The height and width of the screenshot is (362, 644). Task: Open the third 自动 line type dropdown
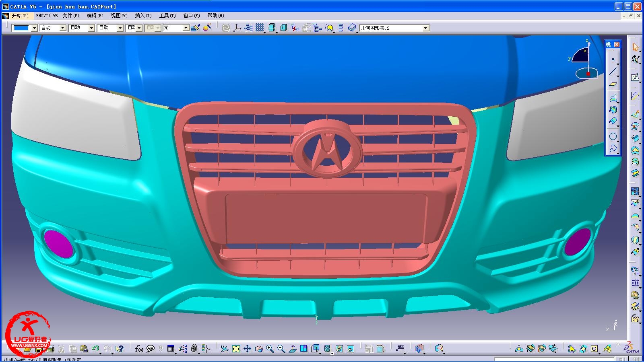tap(111, 28)
